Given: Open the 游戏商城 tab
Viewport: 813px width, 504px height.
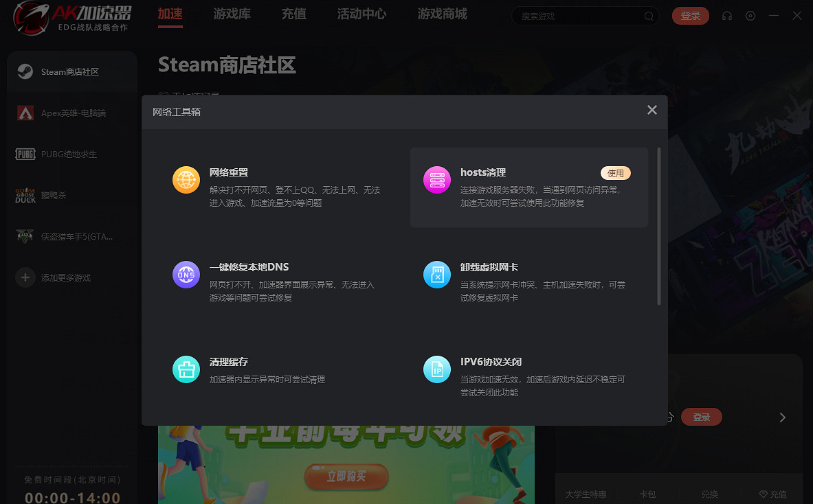Looking at the screenshot, I should [x=442, y=14].
